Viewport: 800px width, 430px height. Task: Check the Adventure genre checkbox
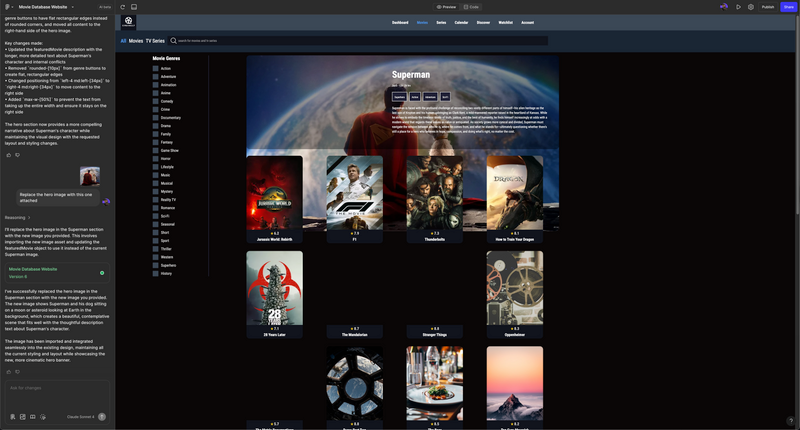pyautogui.click(x=156, y=77)
